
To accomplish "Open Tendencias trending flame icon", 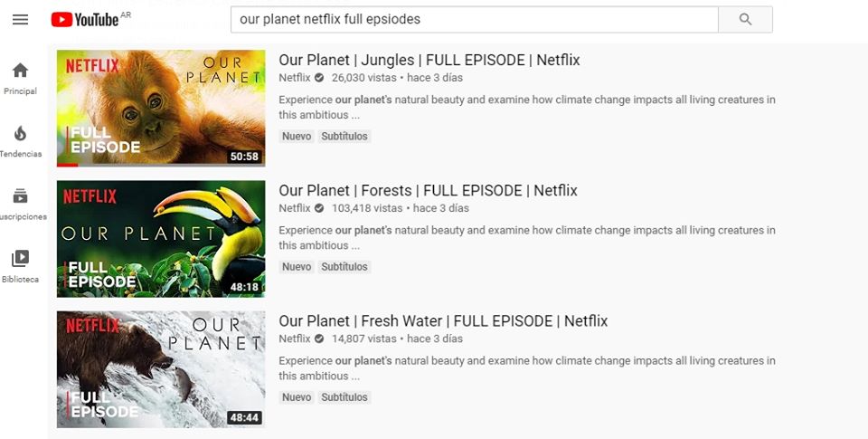I will tap(21, 134).
